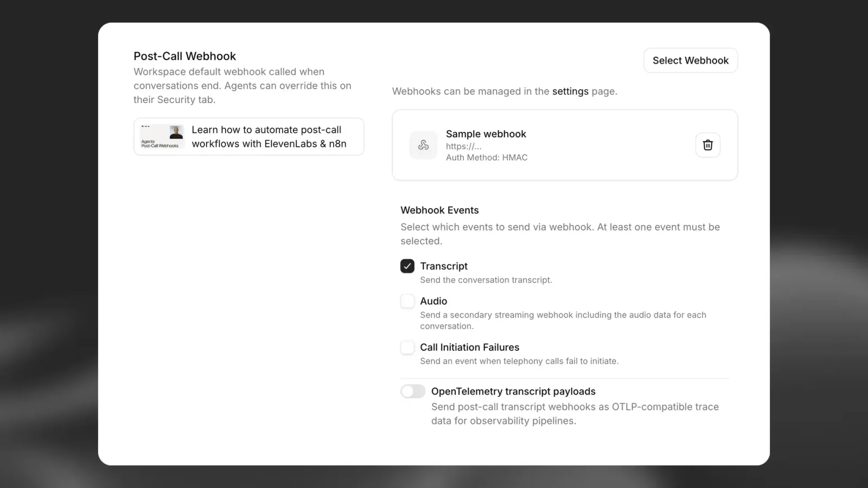Screen dimensions: 868x488
Task: Check the Call Initiation Failures checkbox
Action: click(x=407, y=347)
